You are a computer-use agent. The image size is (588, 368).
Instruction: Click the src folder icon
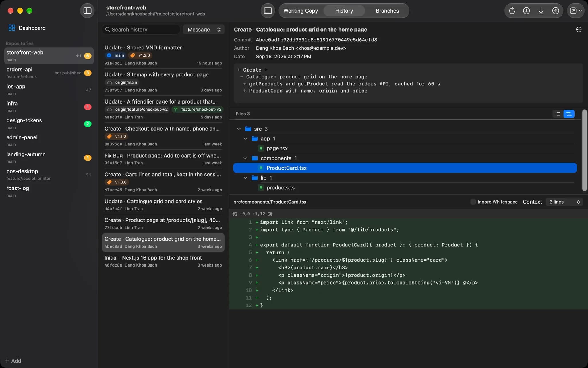[248, 129]
